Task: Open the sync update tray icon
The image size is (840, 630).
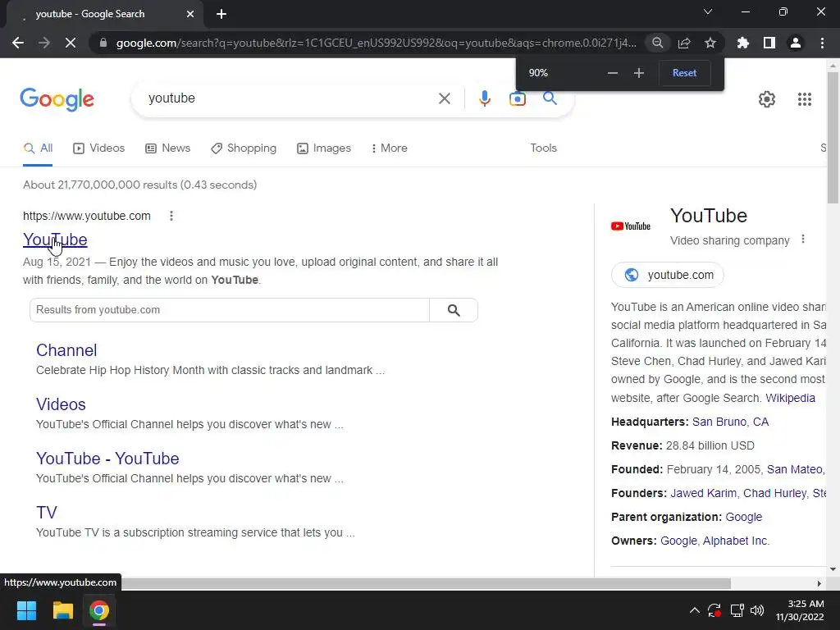Action: (x=714, y=610)
